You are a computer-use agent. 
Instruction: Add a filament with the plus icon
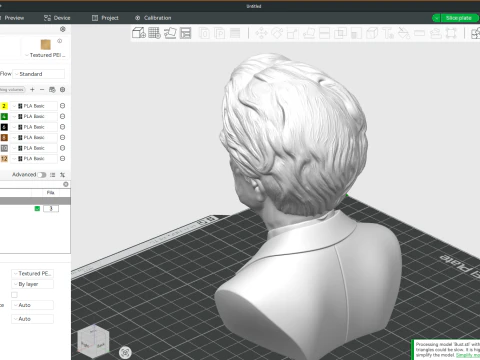pos(32,89)
